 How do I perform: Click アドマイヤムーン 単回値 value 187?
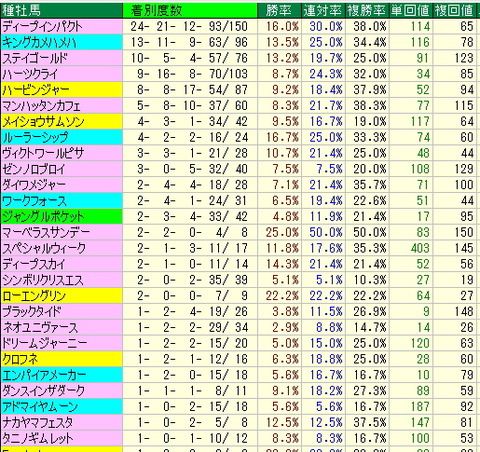tap(420, 406)
